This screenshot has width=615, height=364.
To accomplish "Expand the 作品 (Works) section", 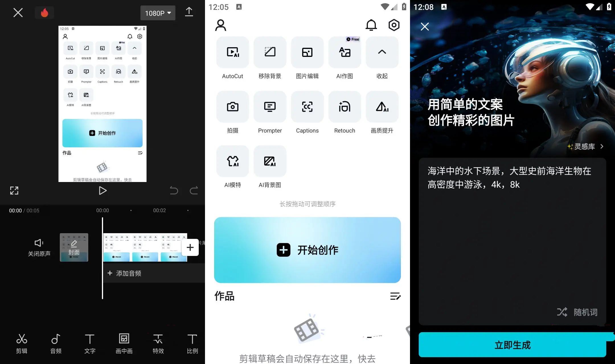I will point(395,296).
